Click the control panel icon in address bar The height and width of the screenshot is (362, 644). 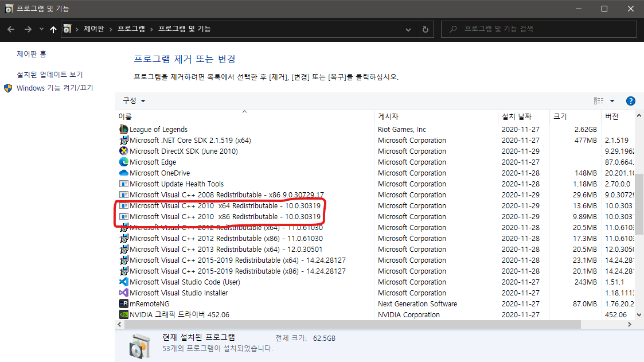tap(67, 29)
